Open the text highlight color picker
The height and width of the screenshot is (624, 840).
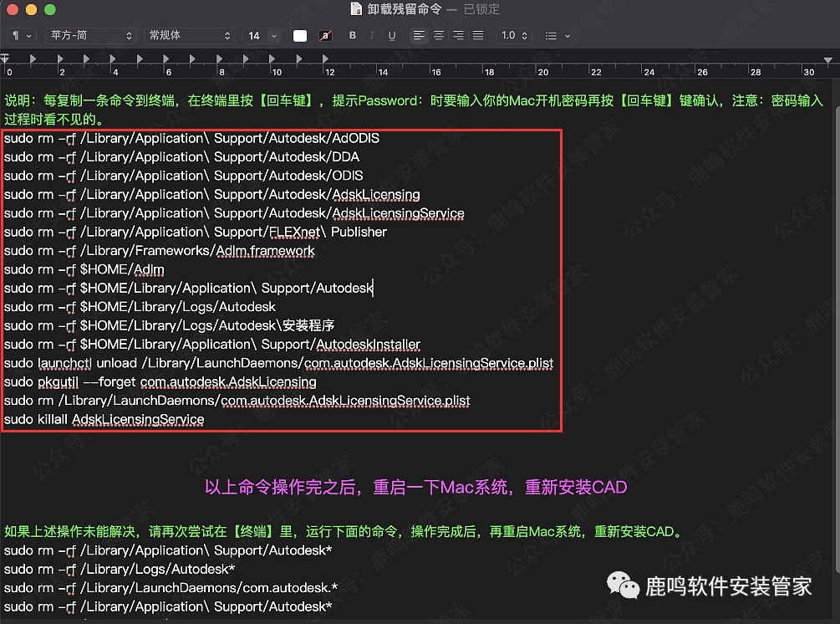(x=325, y=36)
